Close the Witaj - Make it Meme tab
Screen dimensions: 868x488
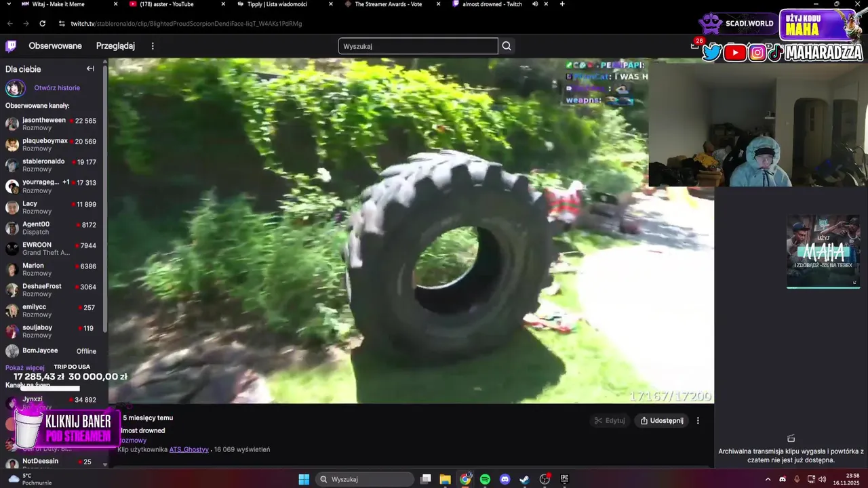[115, 4]
